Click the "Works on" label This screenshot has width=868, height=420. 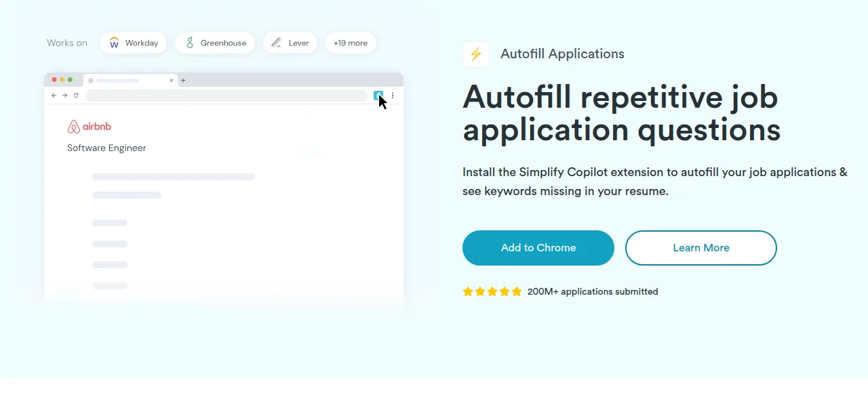point(67,43)
